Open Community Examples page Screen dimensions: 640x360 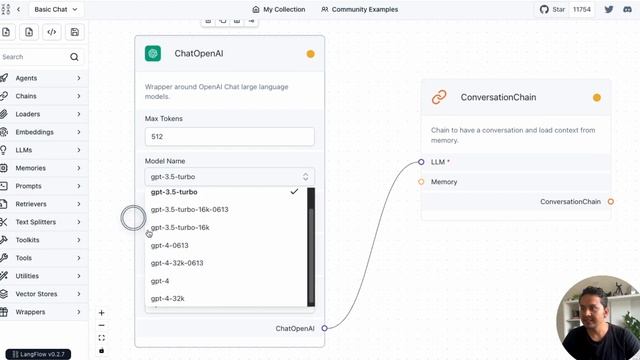coord(359,9)
